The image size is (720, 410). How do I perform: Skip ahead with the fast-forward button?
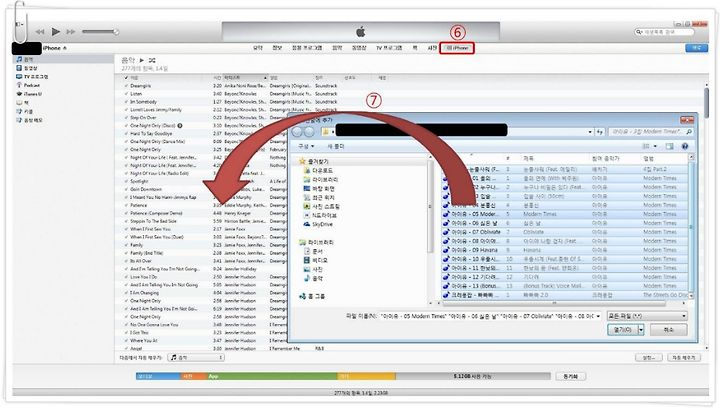point(71,32)
